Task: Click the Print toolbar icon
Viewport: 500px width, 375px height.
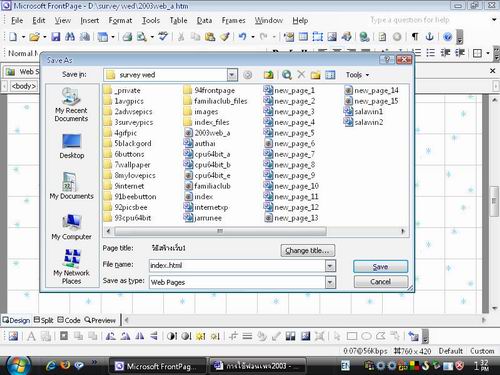Action: point(127,37)
